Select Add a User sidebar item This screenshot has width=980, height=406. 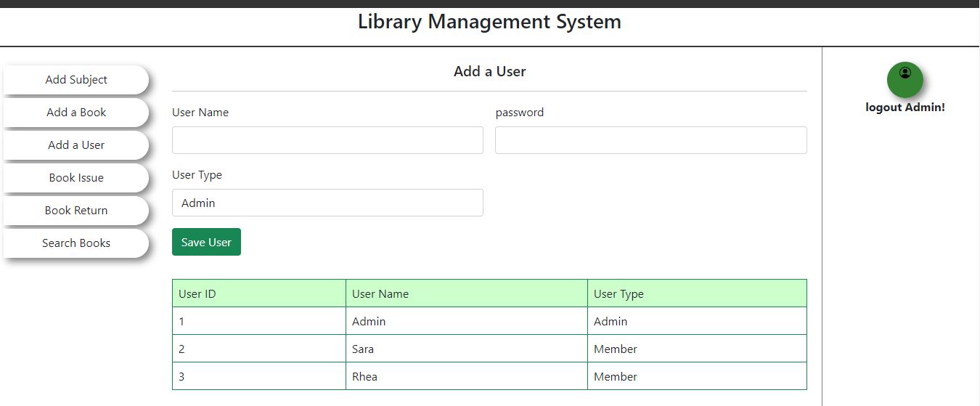[x=76, y=145]
